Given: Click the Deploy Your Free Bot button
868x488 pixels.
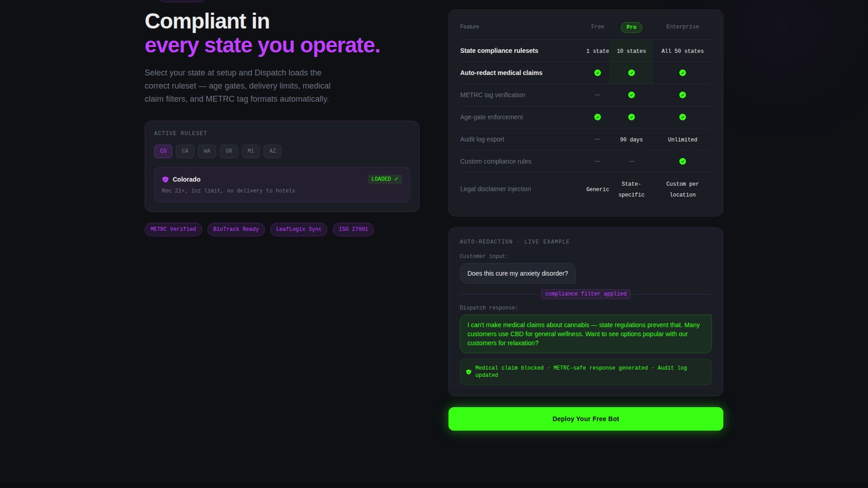Looking at the screenshot, I should tap(585, 418).
